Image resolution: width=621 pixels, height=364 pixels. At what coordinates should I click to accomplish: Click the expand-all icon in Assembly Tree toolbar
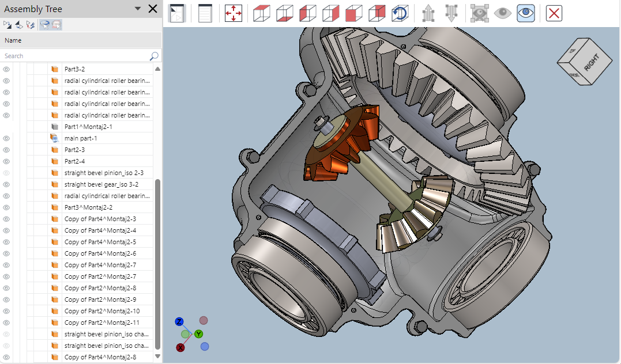point(7,24)
